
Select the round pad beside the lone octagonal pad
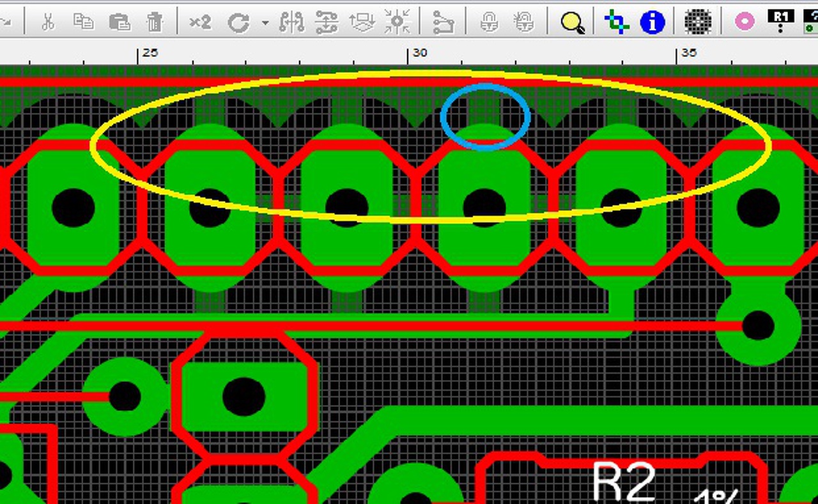pyautogui.click(x=125, y=397)
